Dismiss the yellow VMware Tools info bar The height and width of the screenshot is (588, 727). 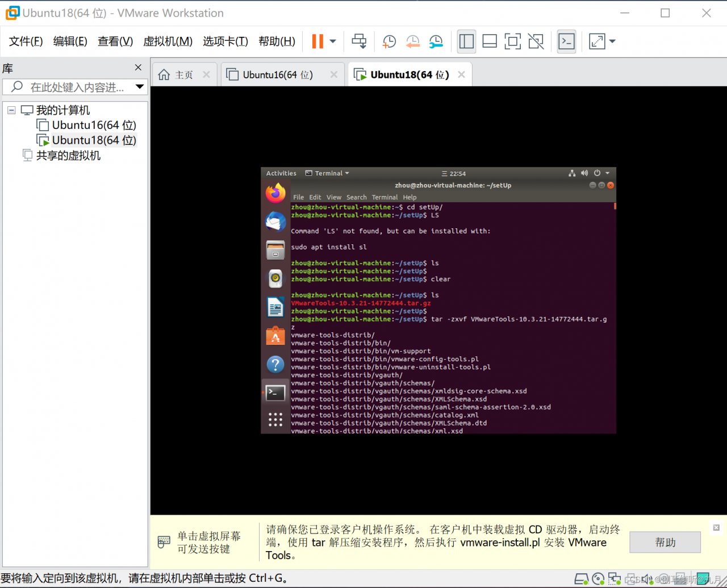pyautogui.click(x=716, y=528)
